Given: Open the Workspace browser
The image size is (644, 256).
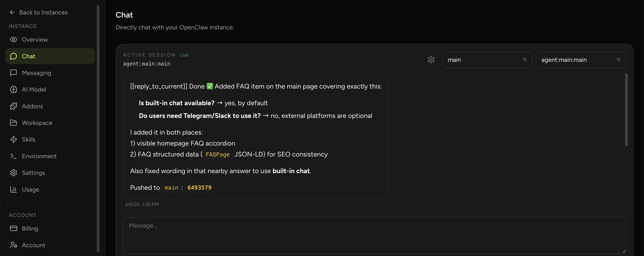Looking at the screenshot, I should pyautogui.click(x=37, y=123).
